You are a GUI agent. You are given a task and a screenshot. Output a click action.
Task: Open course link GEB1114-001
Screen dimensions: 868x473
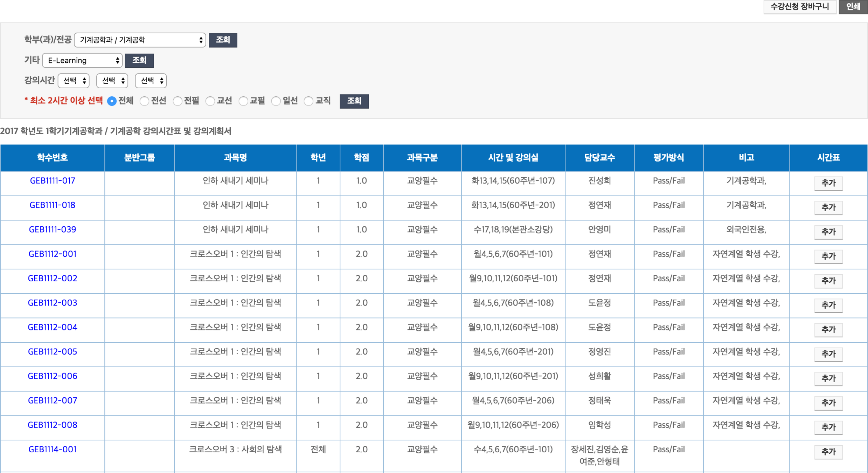coord(53,449)
